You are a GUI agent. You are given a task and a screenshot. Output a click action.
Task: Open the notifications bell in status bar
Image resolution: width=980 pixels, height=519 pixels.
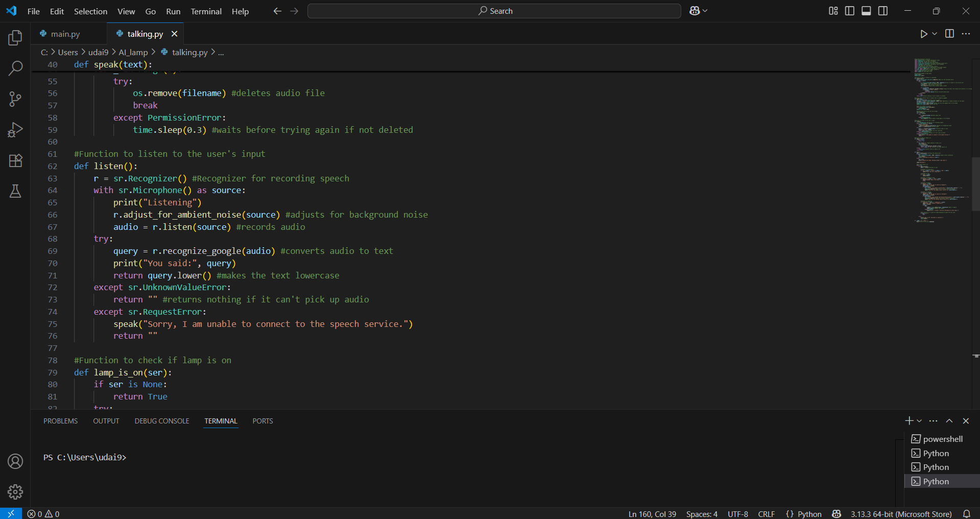[967, 513]
